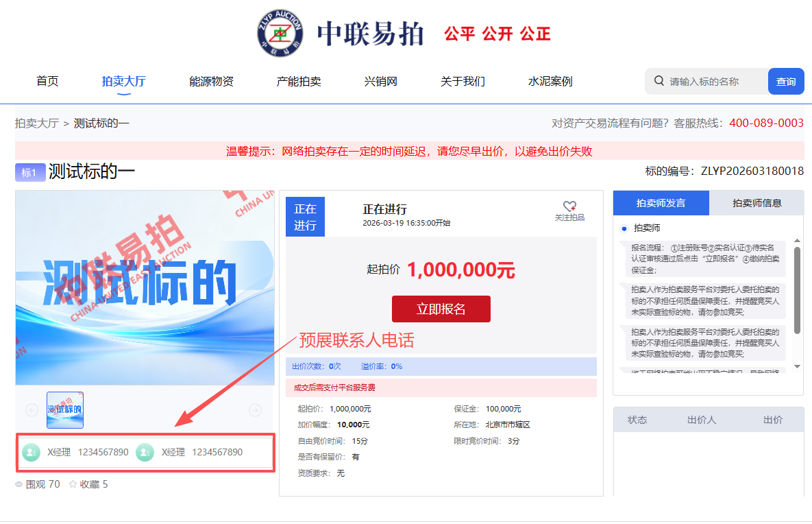This screenshot has height=524, width=812.
Task: Click the second contact phone 1234567890
Action: [x=217, y=452]
